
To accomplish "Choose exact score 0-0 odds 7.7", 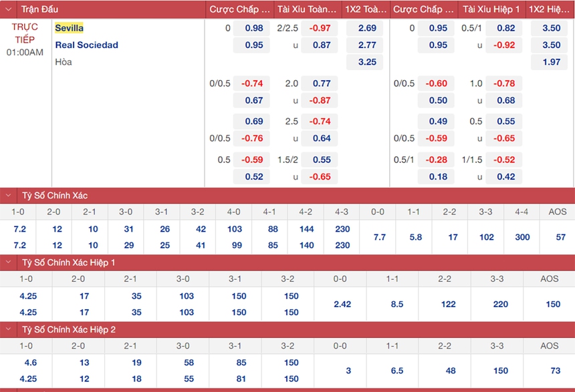I will pyautogui.click(x=379, y=237).
